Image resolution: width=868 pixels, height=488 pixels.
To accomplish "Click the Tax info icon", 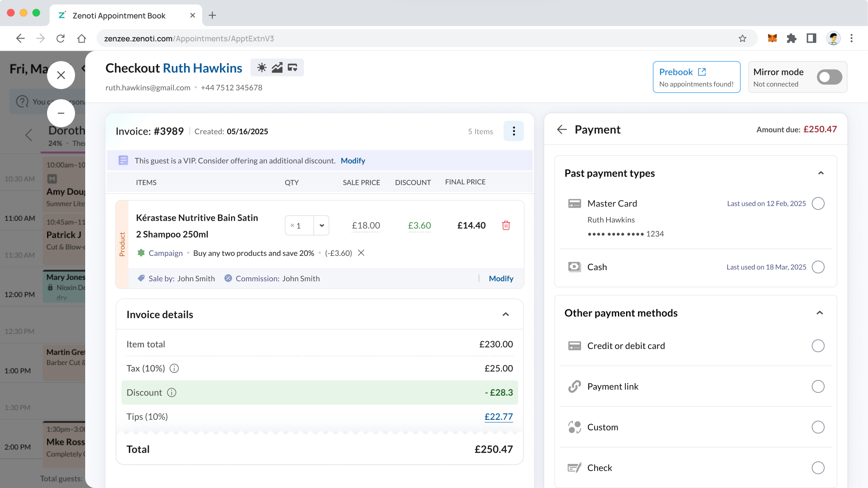I will tap(174, 369).
